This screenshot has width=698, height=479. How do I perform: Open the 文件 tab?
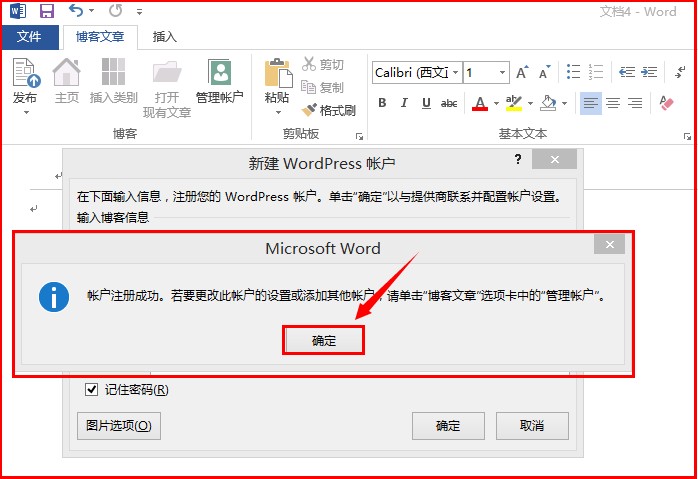coord(29,37)
